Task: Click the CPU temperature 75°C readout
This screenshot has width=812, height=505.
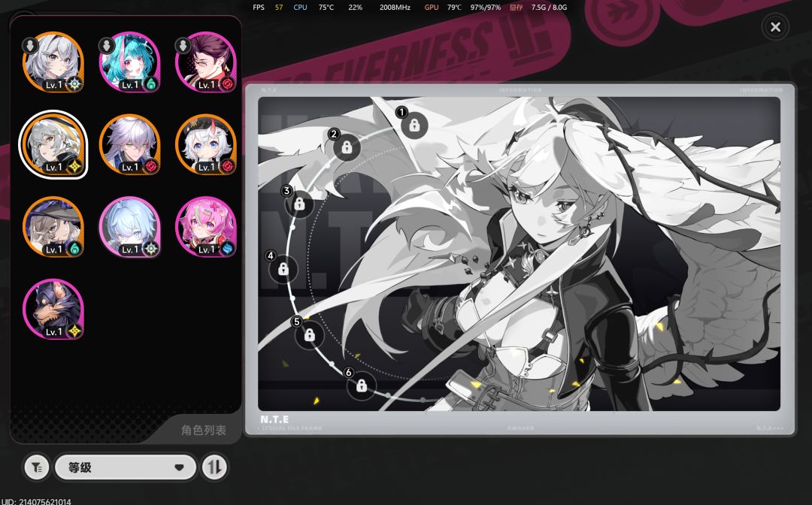Action: point(326,8)
